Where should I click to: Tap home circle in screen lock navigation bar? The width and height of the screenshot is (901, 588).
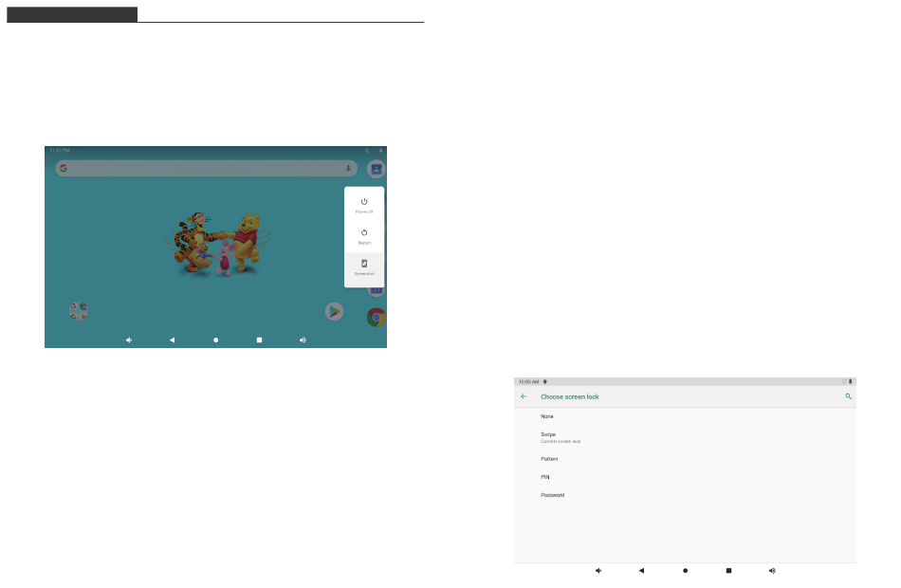[685, 571]
